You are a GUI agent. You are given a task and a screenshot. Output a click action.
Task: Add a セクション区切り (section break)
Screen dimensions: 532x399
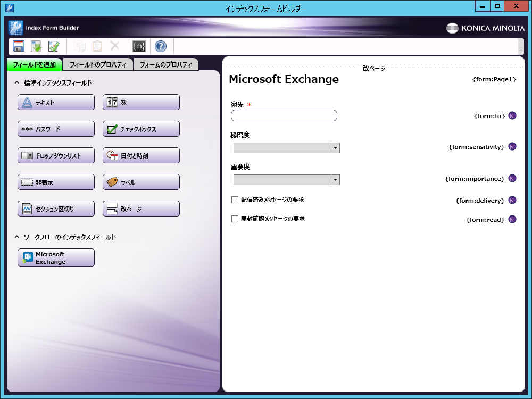(x=56, y=209)
